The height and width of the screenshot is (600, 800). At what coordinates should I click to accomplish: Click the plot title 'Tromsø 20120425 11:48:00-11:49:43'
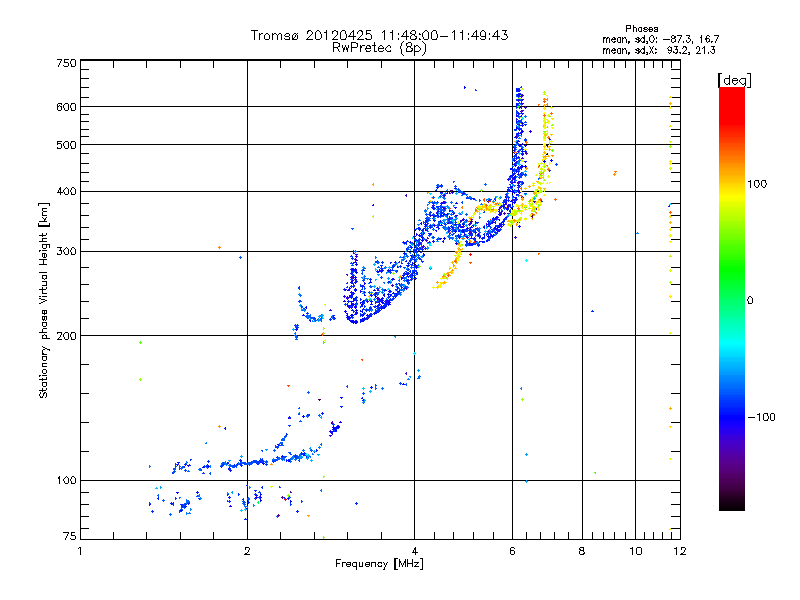380,35
